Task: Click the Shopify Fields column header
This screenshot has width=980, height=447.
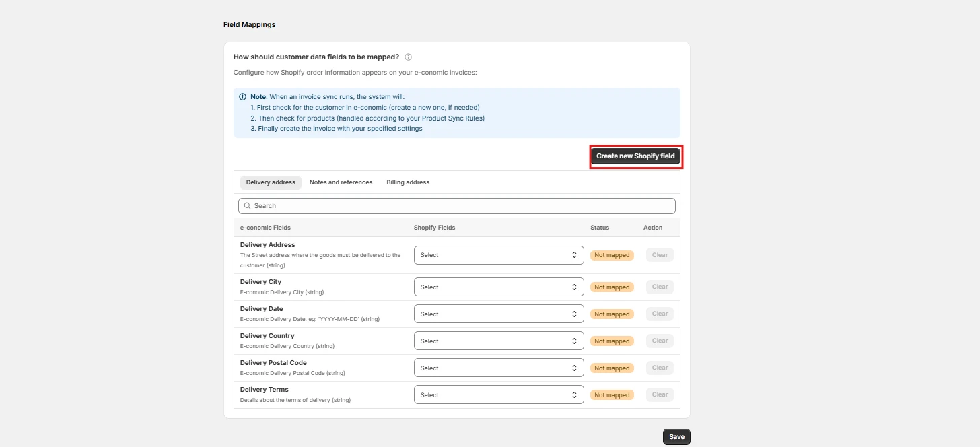Action: point(434,228)
